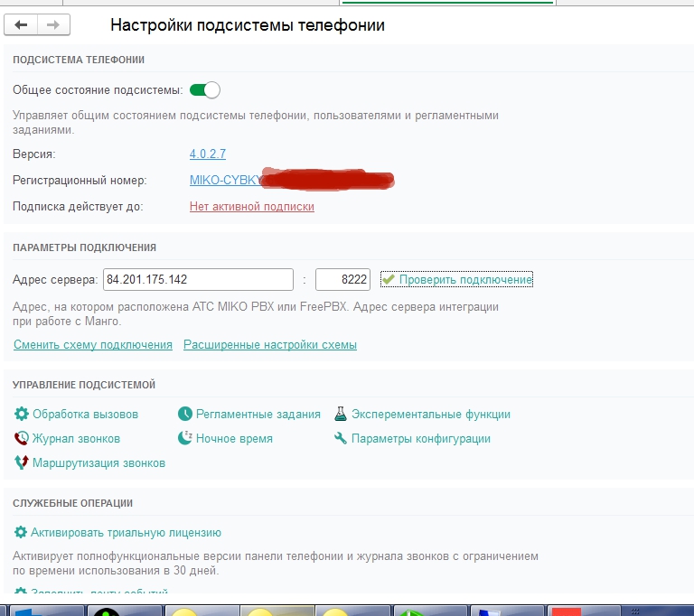Go back with the left arrow button
The width and height of the screenshot is (694, 616).
click(22, 25)
